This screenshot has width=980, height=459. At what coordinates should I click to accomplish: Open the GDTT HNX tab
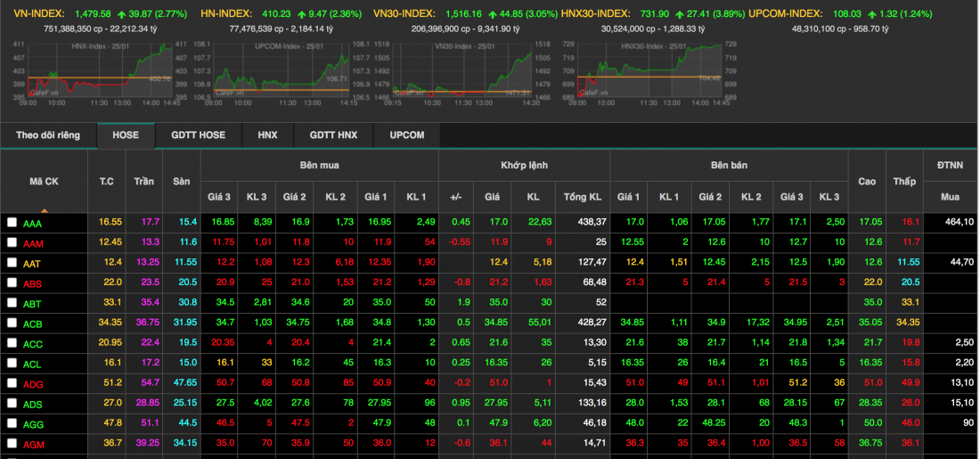pos(333,135)
